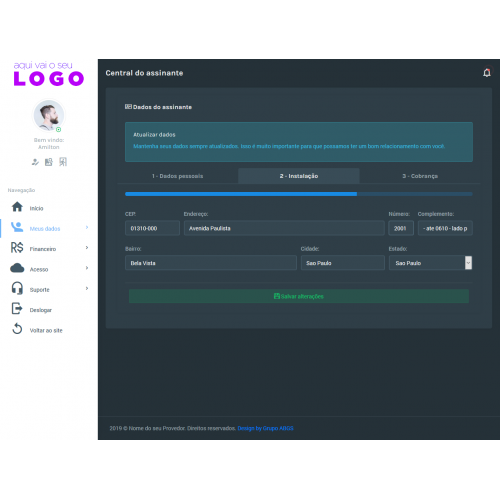This screenshot has height=500, width=500.
Task: Expand the Suporte submenu chevron
Action: (x=87, y=288)
